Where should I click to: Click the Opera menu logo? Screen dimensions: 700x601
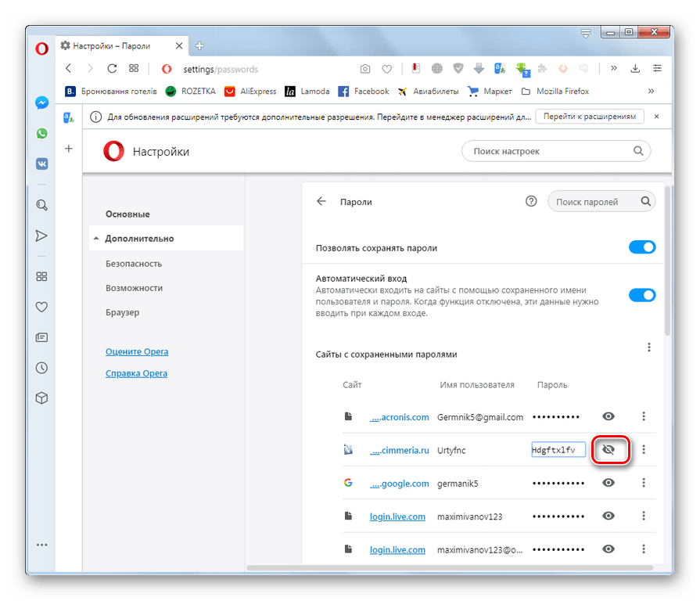pos(42,48)
